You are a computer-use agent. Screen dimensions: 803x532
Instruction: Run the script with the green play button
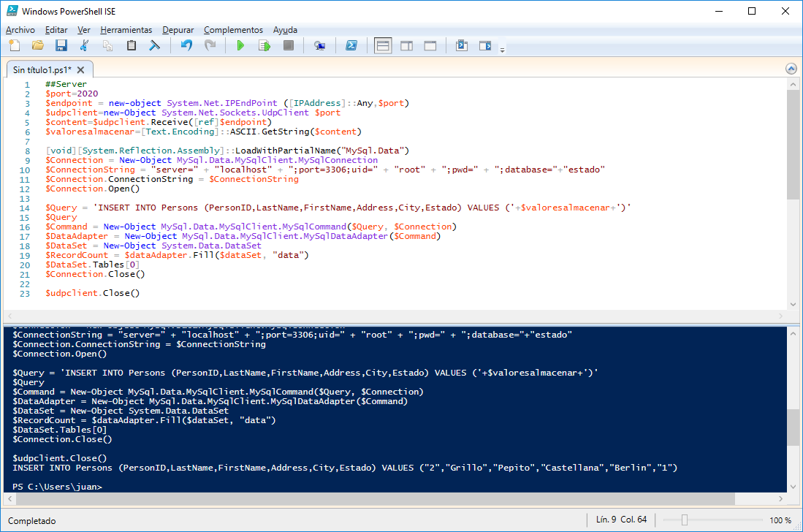point(240,46)
